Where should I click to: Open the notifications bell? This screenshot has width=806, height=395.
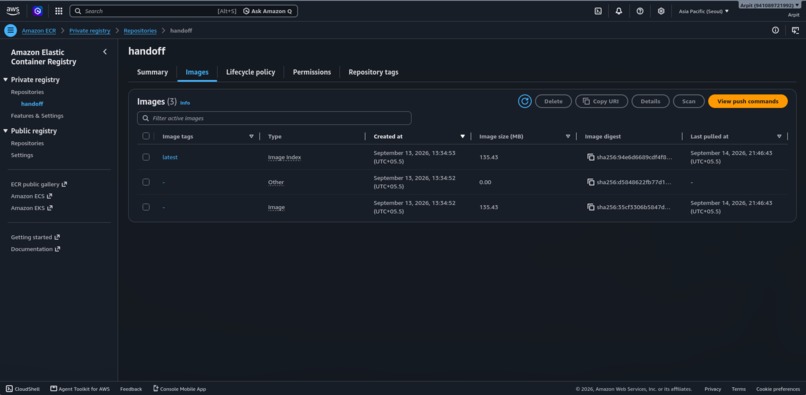pos(619,11)
